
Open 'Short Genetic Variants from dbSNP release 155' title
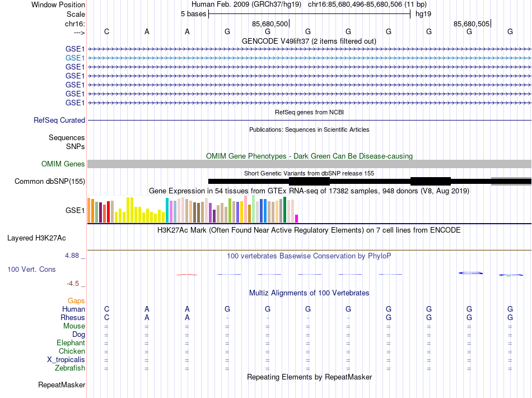[309, 173]
